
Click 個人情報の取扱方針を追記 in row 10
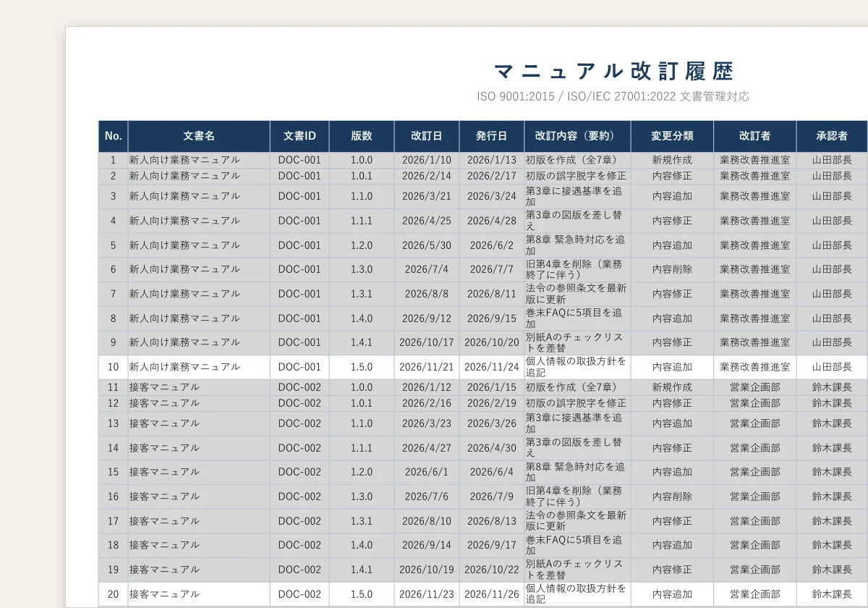[576, 367]
